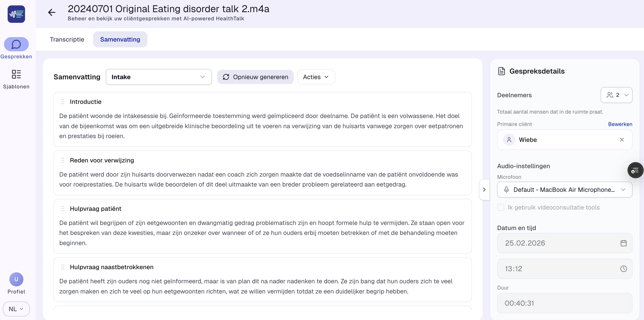The height and width of the screenshot is (320, 644).
Task: Click Opnieuw genereren to regenerate the summary
Action: [255, 77]
